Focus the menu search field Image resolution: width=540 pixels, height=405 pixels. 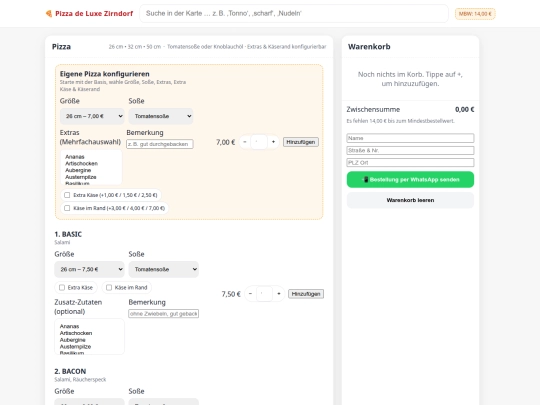click(294, 13)
